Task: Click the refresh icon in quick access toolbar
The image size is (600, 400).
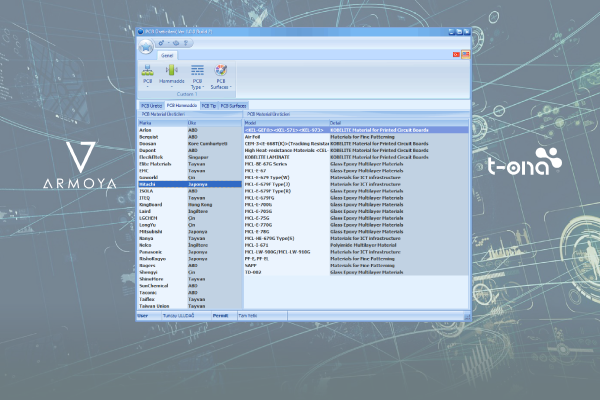Action: (x=176, y=43)
